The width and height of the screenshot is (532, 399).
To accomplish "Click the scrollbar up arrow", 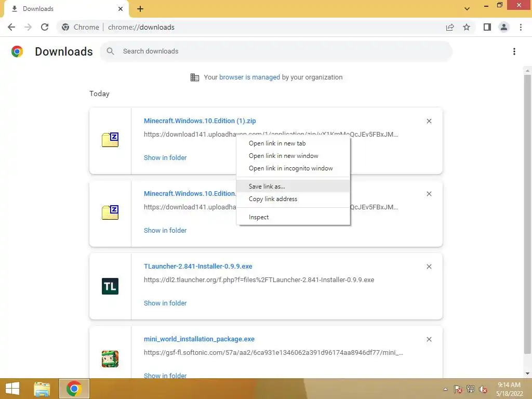I will pos(527,71).
